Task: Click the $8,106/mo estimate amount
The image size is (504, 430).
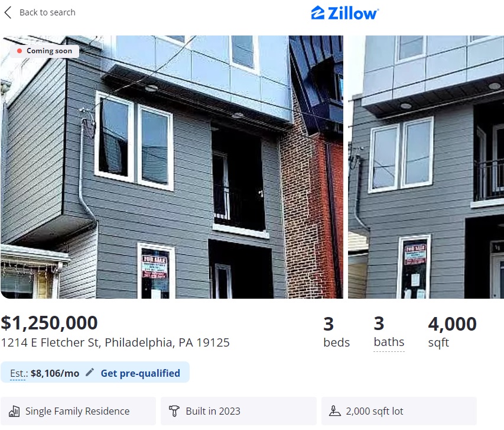Action: pos(55,373)
